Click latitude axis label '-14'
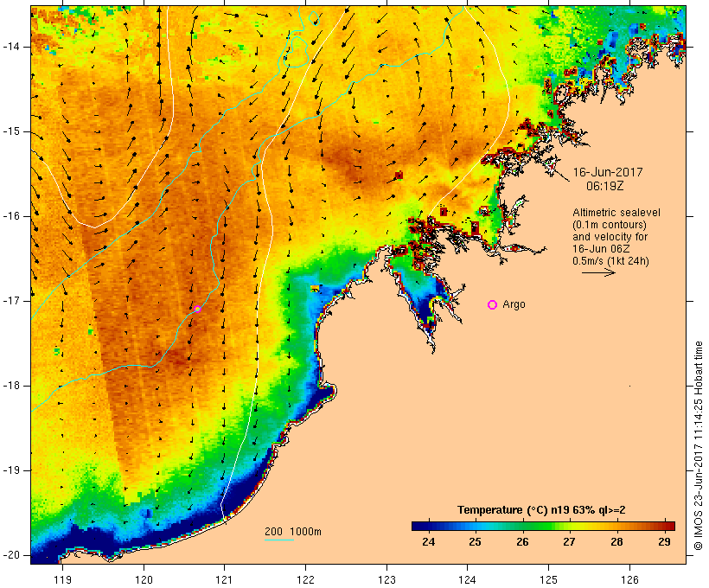Screen dimensions: 709x588 pyautogui.click(x=11, y=47)
